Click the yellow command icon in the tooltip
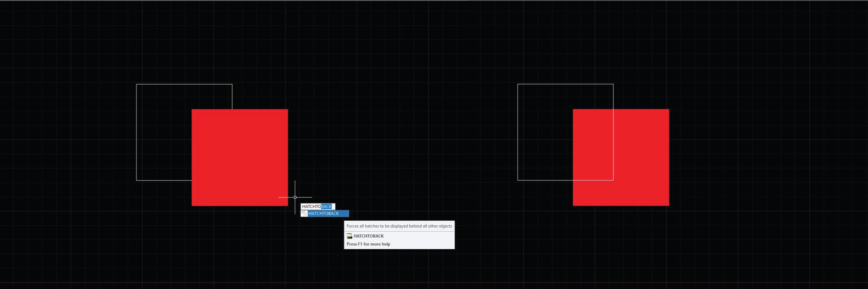868x289 pixels. (349, 236)
